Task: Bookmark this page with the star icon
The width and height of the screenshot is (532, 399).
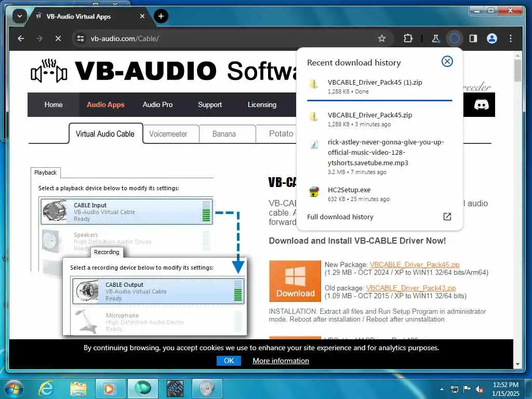Action: [x=382, y=38]
